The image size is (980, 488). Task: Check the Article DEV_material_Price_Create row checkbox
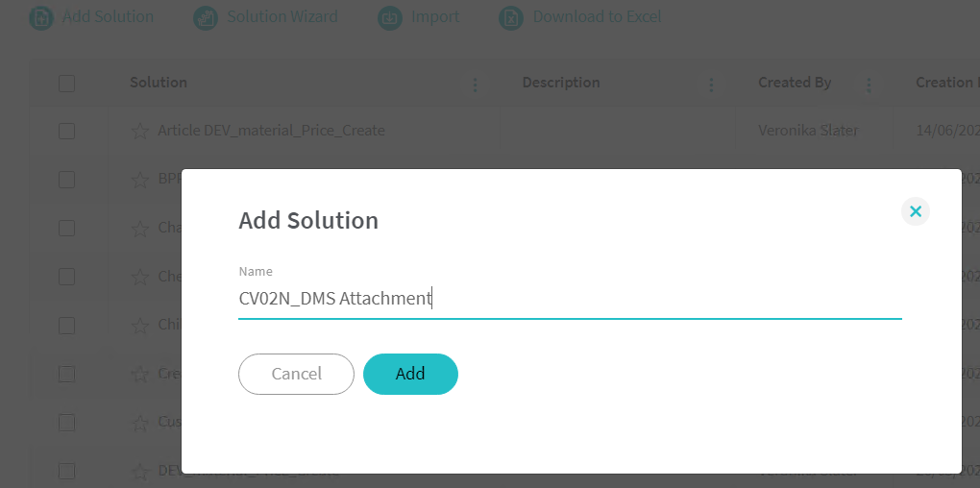click(66, 131)
